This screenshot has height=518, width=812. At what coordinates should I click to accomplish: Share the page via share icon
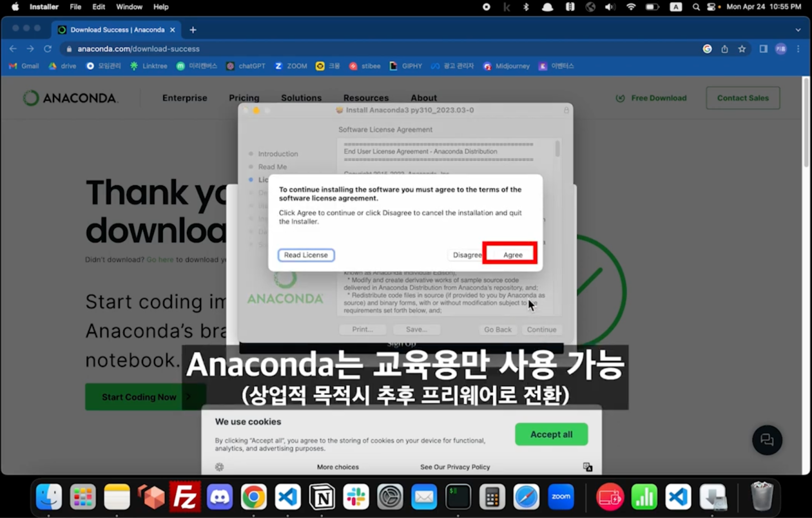point(725,49)
